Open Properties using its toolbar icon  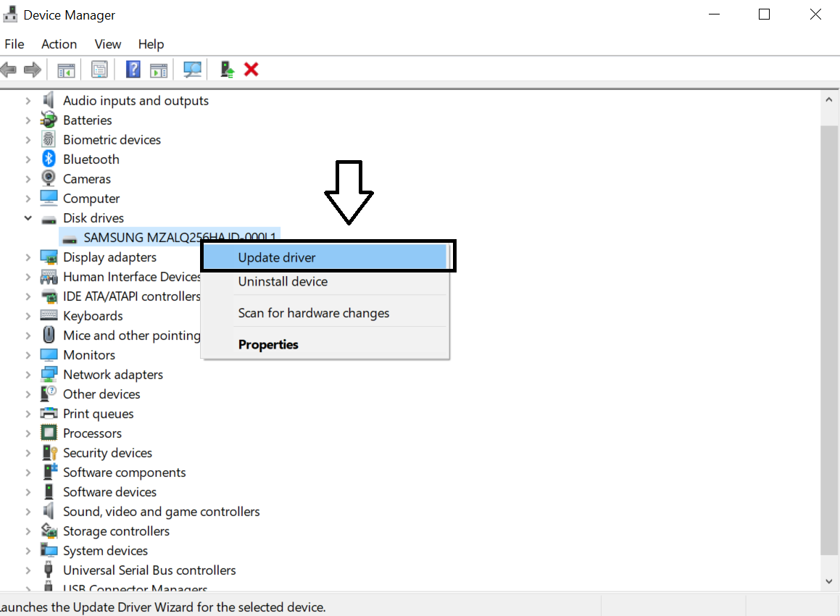[99, 69]
